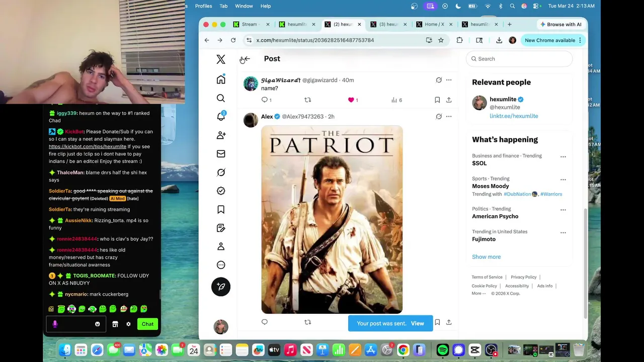This screenshot has height=362, width=644.
Task: Reply to Alex's Patriot post
Action: 265,322
